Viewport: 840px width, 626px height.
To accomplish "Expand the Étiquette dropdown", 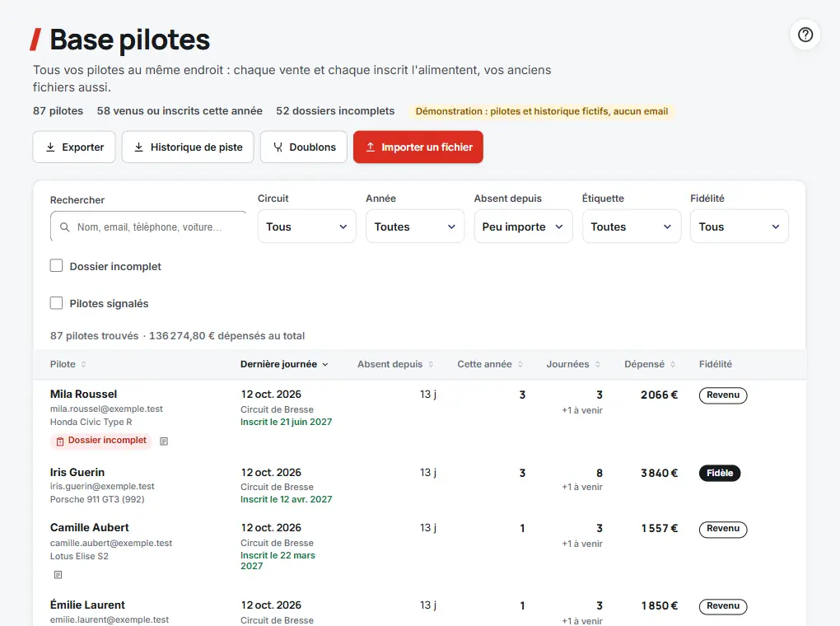I will click(x=632, y=227).
